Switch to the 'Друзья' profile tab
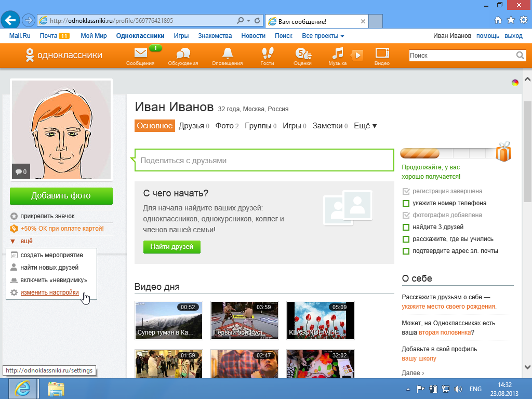 [x=191, y=126]
